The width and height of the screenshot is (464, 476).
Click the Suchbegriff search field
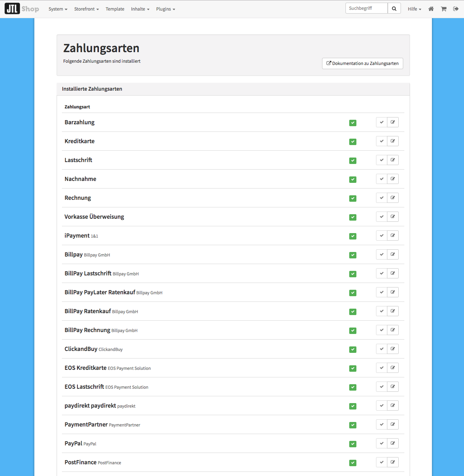pos(366,8)
